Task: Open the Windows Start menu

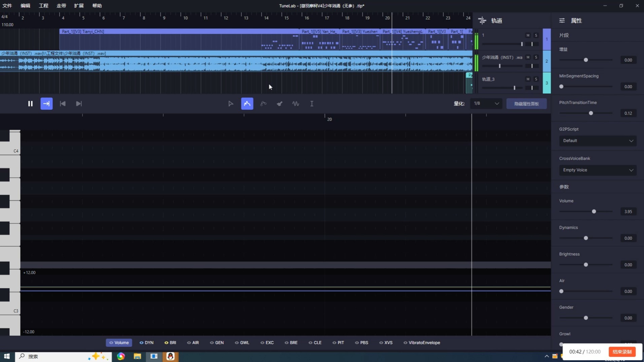Action: (7, 356)
